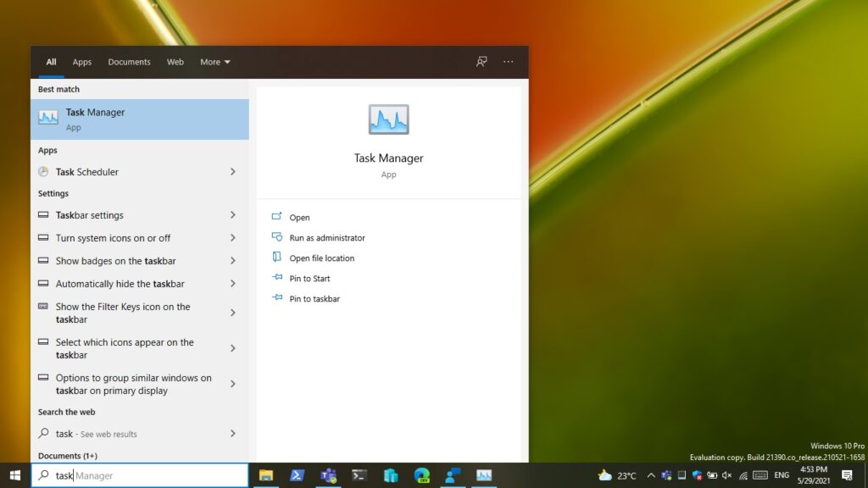Show hidden system tray icons chevron
Image resolution: width=868 pixels, height=488 pixels.
651,475
